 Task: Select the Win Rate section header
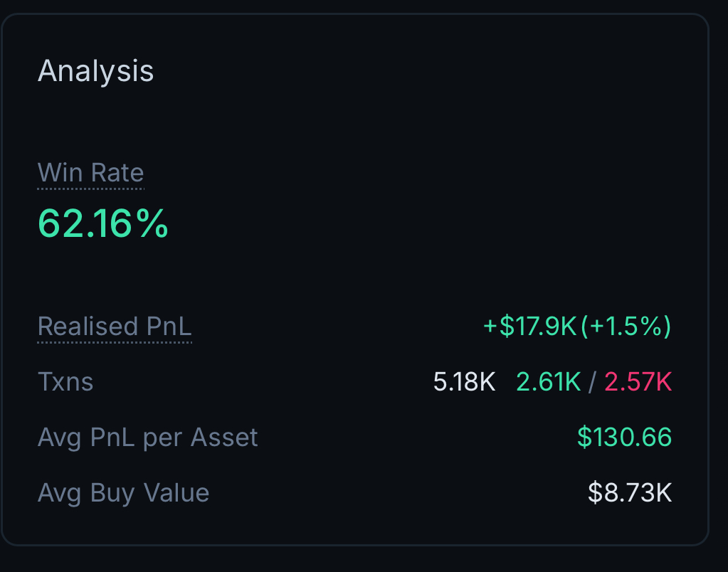point(90,173)
